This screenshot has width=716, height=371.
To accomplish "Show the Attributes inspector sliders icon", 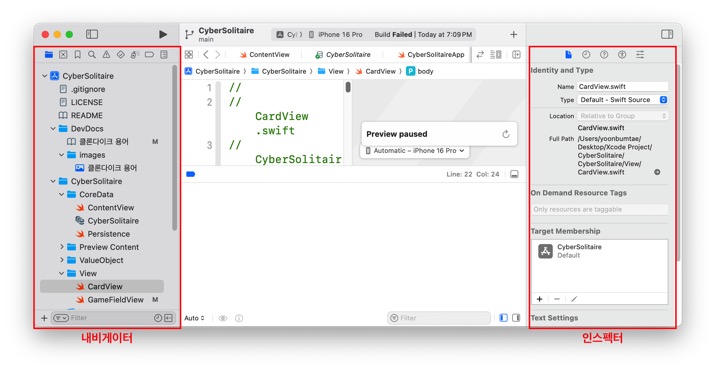I will pos(640,54).
